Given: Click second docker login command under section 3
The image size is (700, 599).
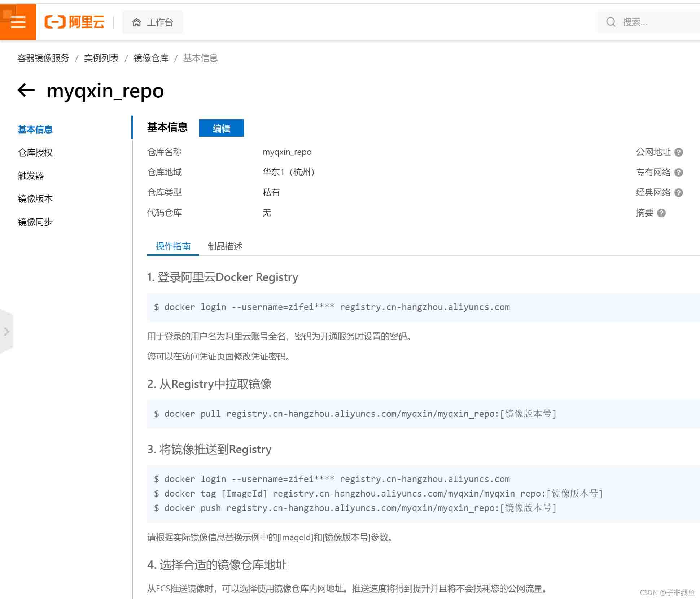Looking at the screenshot, I should tap(332, 479).
